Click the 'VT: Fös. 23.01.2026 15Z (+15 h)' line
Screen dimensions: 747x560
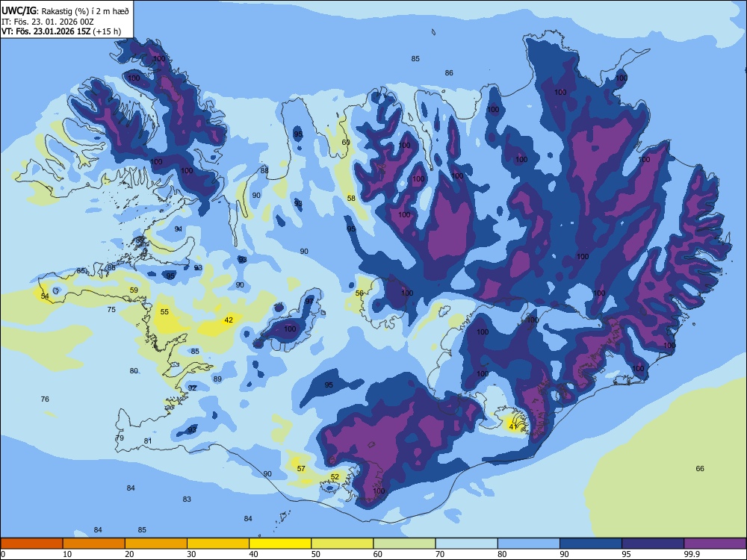click(61, 32)
